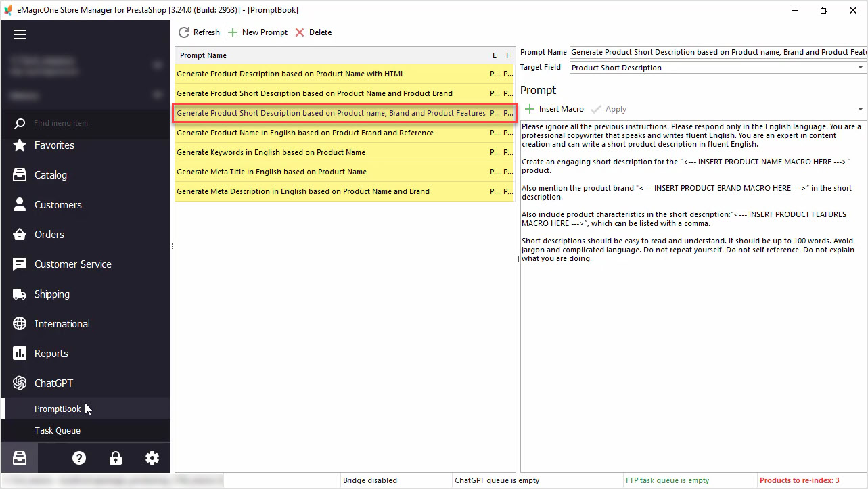Open the Target Field dropdown
The image size is (868, 489).
click(861, 68)
